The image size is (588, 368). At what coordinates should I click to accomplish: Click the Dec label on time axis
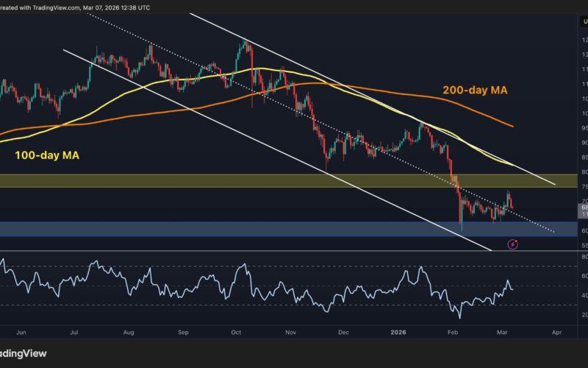click(343, 332)
